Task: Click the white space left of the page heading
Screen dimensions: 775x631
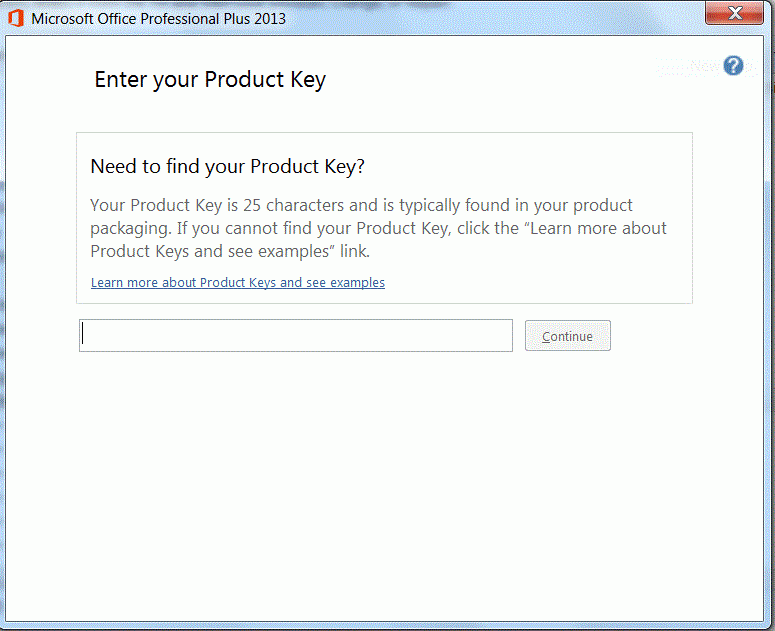Action: [48, 80]
